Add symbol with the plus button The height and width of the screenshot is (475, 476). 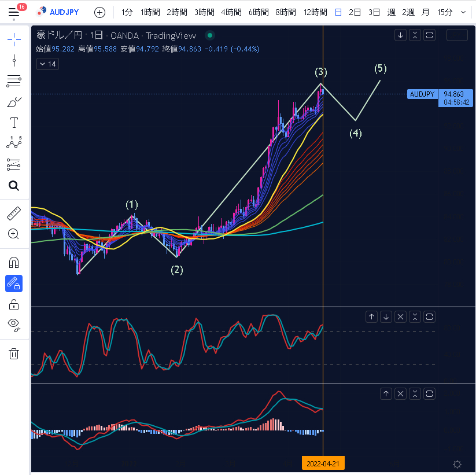coord(99,12)
